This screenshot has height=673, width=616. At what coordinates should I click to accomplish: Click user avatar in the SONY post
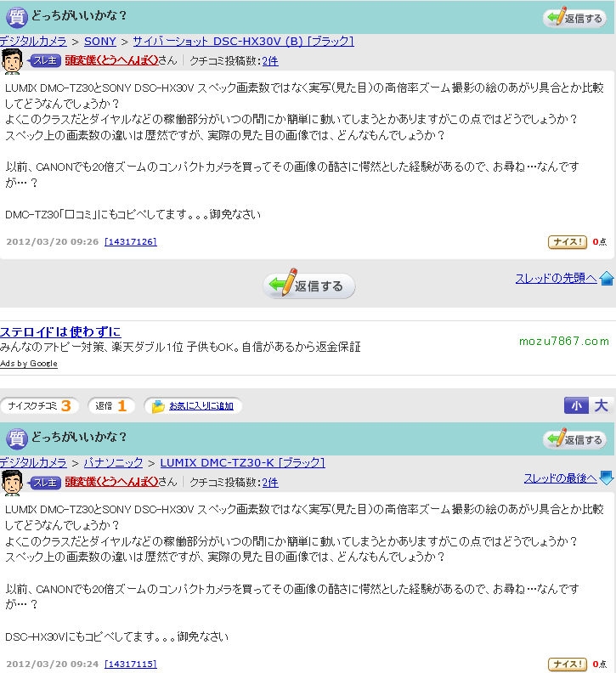(x=12, y=61)
